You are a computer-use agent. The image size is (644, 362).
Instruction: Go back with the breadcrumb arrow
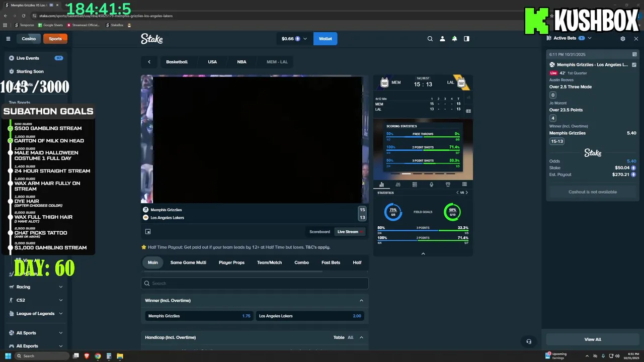coord(149,62)
